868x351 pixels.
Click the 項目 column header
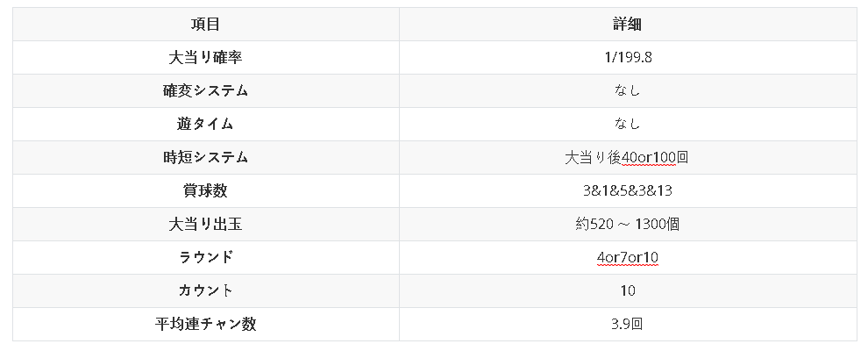click(x=205, y=25)
